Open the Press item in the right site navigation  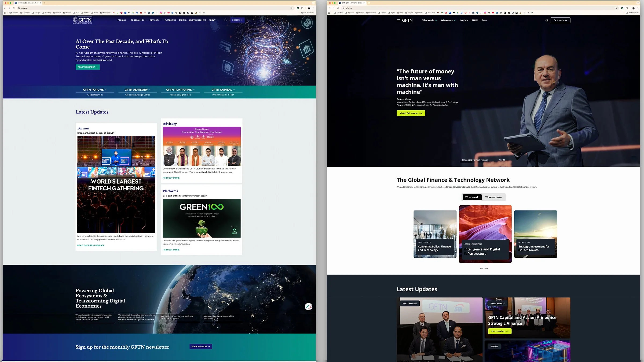coord(484,20)
